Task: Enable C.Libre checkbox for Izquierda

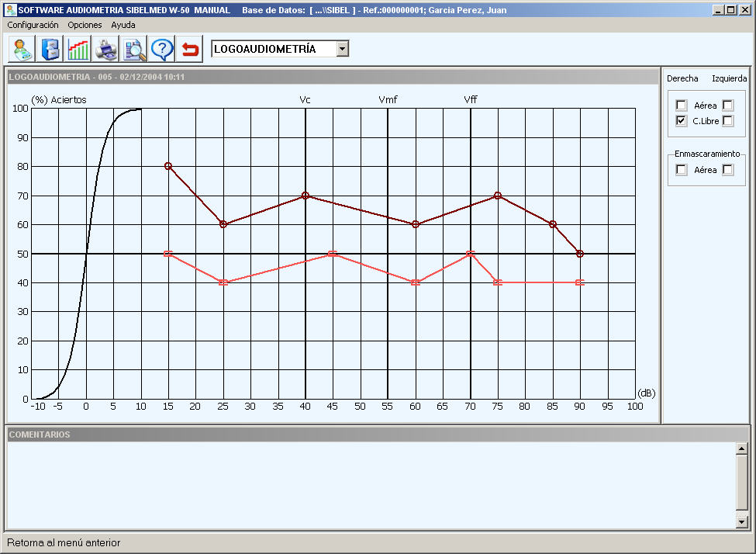Action: pos(728,120)
